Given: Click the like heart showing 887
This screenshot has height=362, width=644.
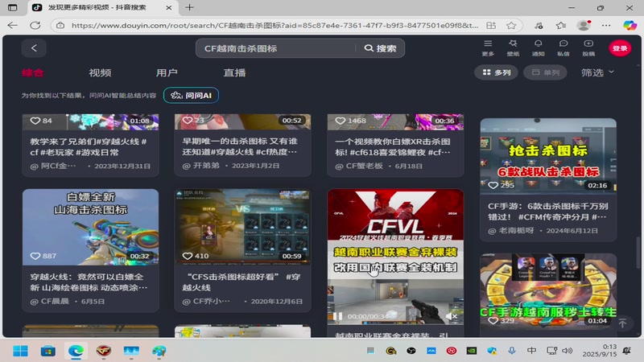Looking at the screenshot, I should [x=35, y=256].
